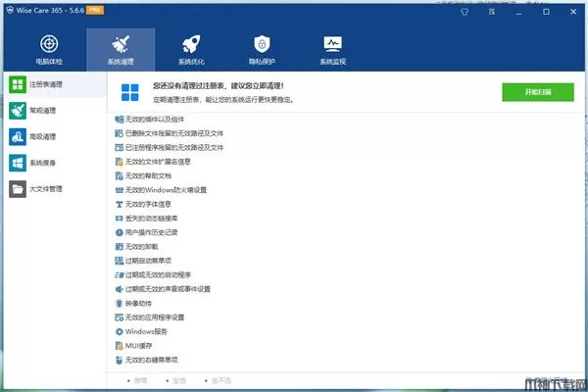Open 大文件管理 from the sidebar
The image size is (588, 392).
coord(55,189)
